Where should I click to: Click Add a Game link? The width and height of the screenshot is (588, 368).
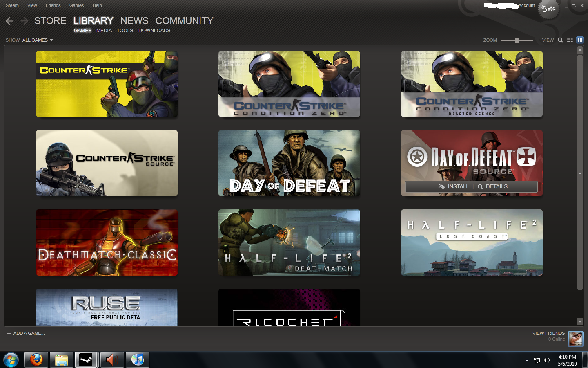point(29,334)
